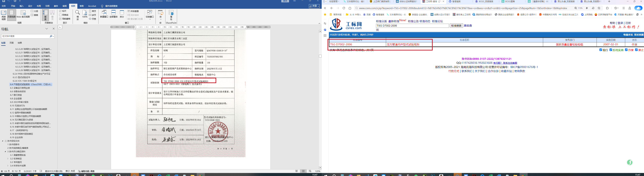Click 新建窗口 new window button
The height and width of the screenshot is (176, 644).
pos(104,14)
